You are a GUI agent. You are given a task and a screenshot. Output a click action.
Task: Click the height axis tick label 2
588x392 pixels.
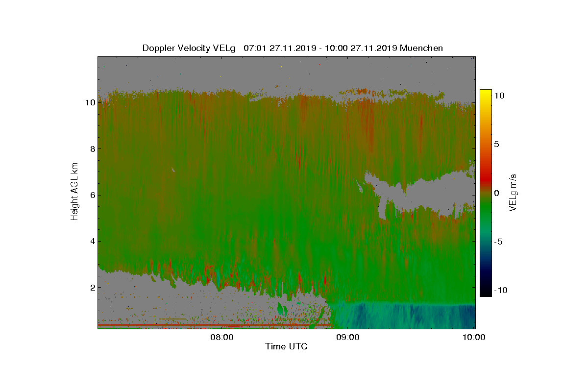[x=92, y=287]
